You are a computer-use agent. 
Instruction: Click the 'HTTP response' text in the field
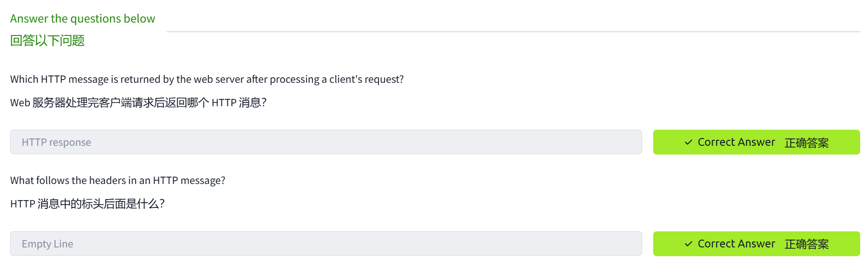coord(56,143)
